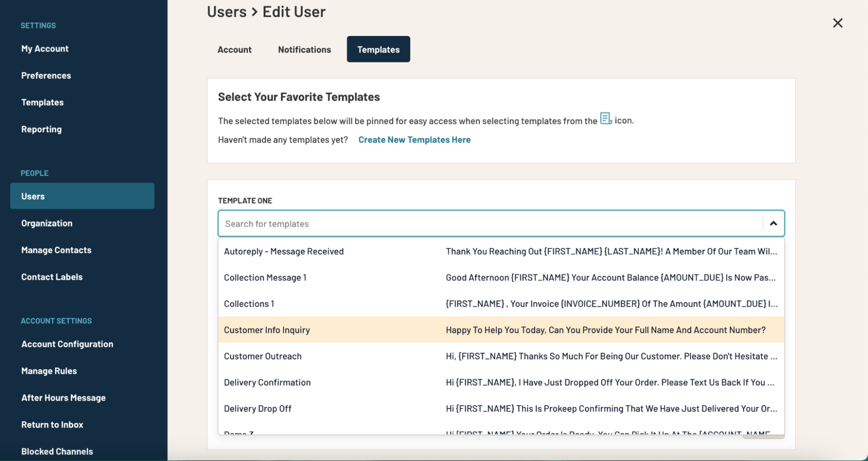Collapse the Template One dropdown
Viewport: 868px width, 461px height.
pyautogui.click(x=774, y=223)
